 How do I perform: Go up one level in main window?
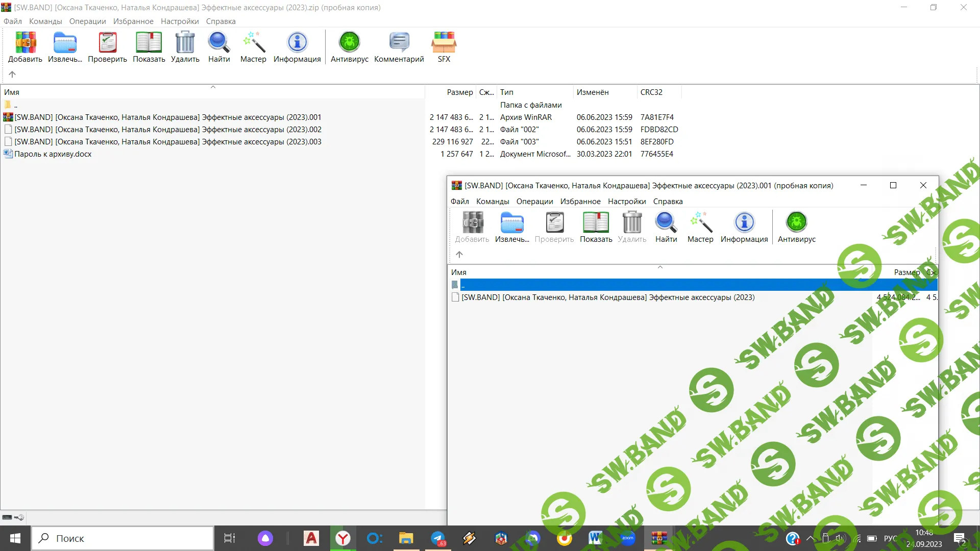(12, 74)
